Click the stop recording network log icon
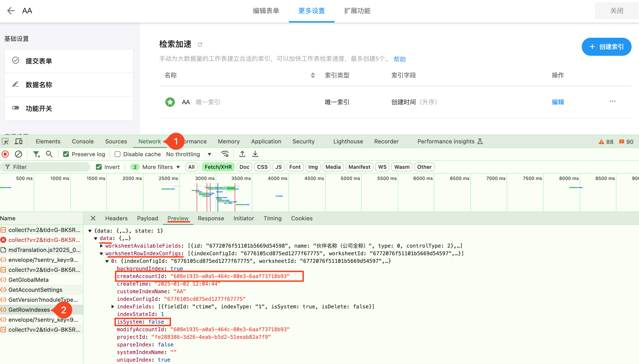This screenshot has width=639, height=364. pyautogui.click(x=5, y=154)
